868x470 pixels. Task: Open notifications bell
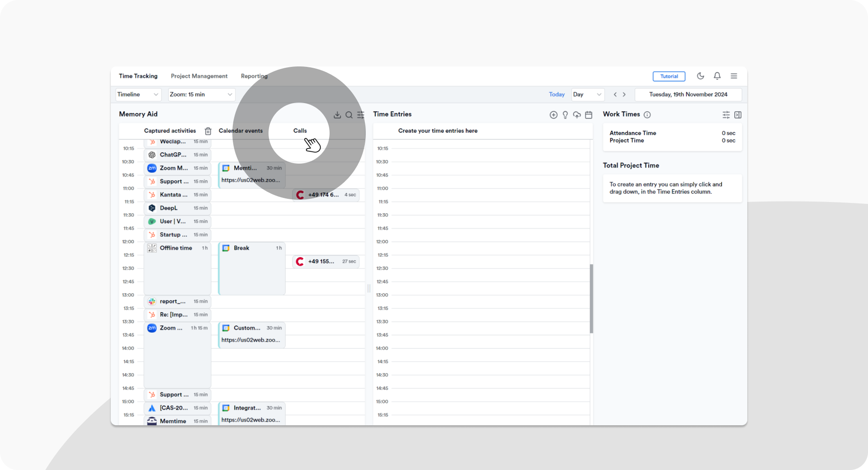[717, 76]
